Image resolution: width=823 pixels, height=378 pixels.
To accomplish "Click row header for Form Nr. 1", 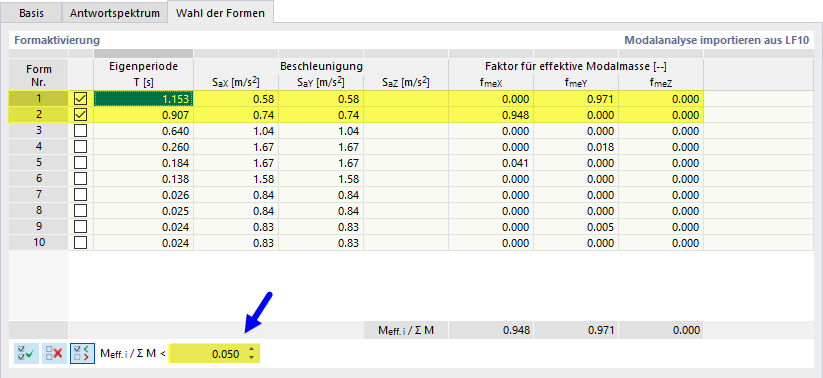I will 39,99.
